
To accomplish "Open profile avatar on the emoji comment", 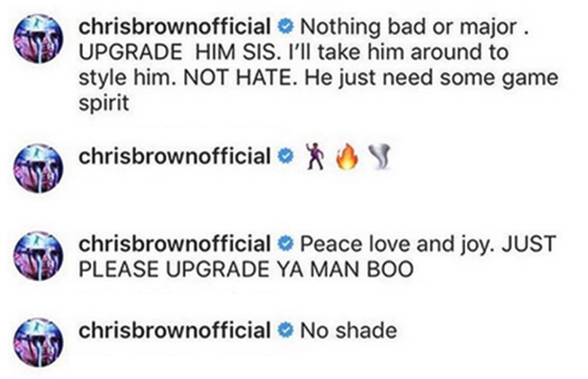I will pyautogui.click(x=38, y=169).
